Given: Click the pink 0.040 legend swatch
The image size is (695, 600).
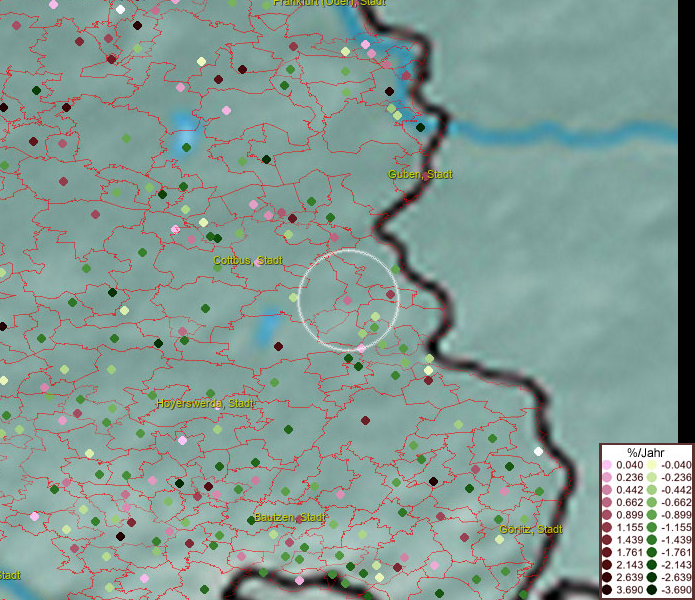Looking at the screenshot, I should 607,465.
